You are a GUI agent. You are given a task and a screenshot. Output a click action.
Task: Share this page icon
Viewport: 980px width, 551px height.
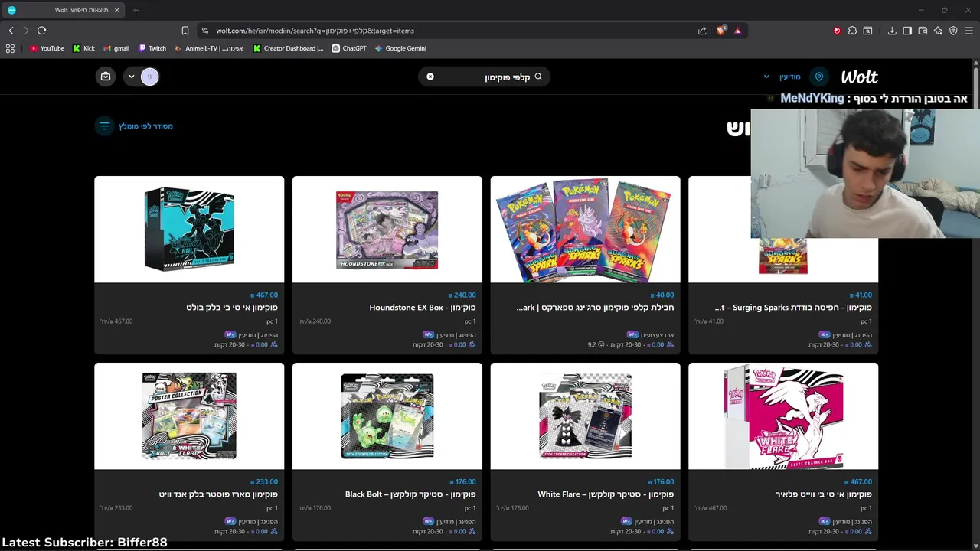702,31
